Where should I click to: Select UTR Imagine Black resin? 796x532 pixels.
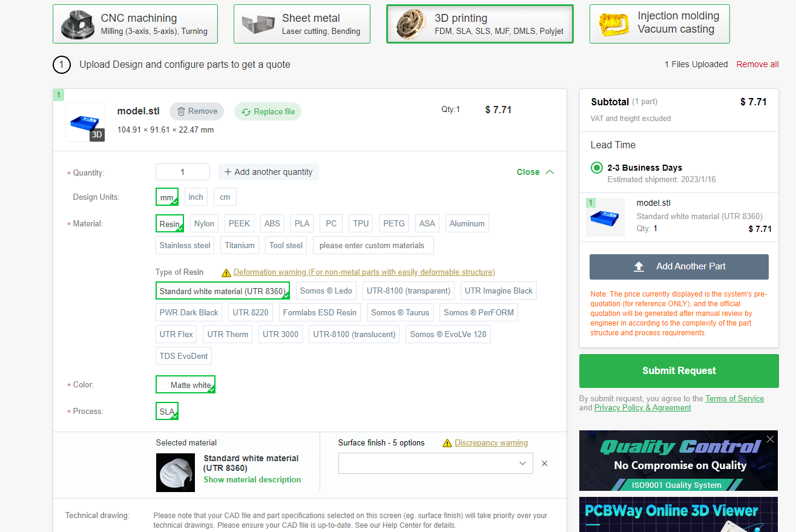[499, 291]
